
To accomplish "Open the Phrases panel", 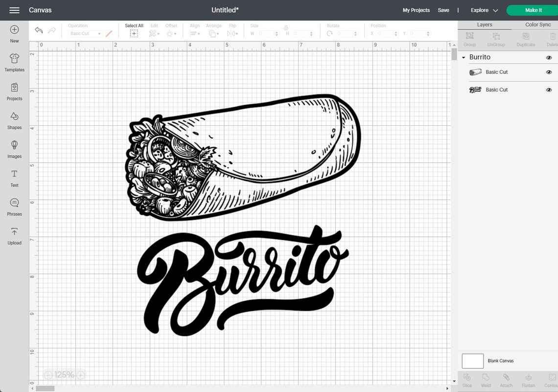I will pyautogui.click(x=14, y=207).
